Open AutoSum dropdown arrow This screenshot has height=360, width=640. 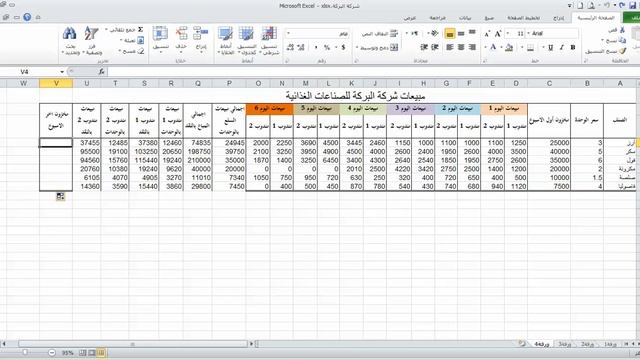(x=107, y=30)
